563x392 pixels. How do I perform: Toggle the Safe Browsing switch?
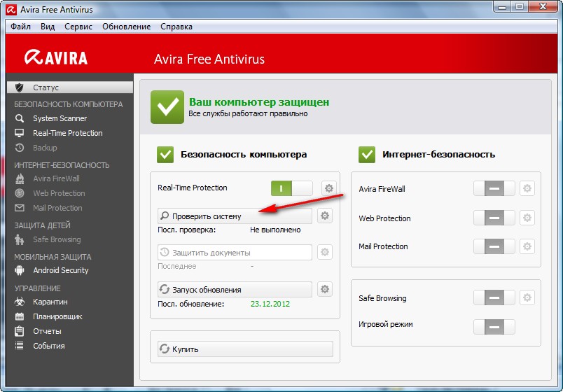(494, 297)
